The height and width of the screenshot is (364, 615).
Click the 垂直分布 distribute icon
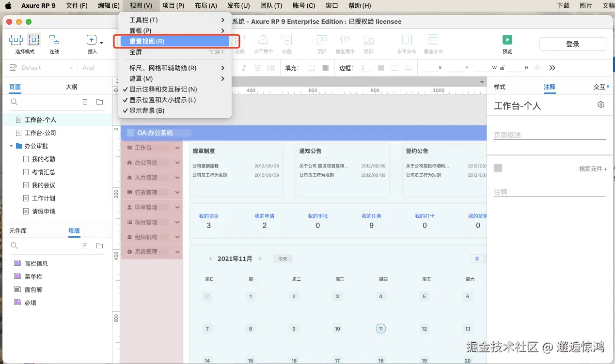click(x=433, y=40)
